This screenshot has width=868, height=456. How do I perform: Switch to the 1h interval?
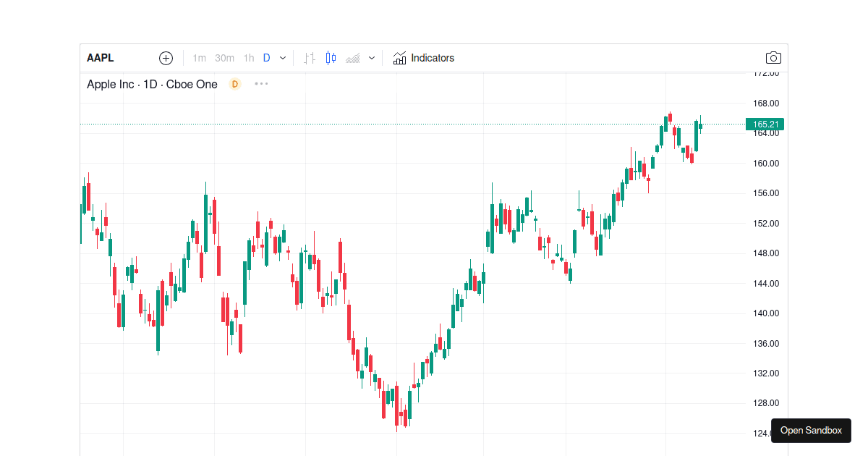(x=249, y=58)
